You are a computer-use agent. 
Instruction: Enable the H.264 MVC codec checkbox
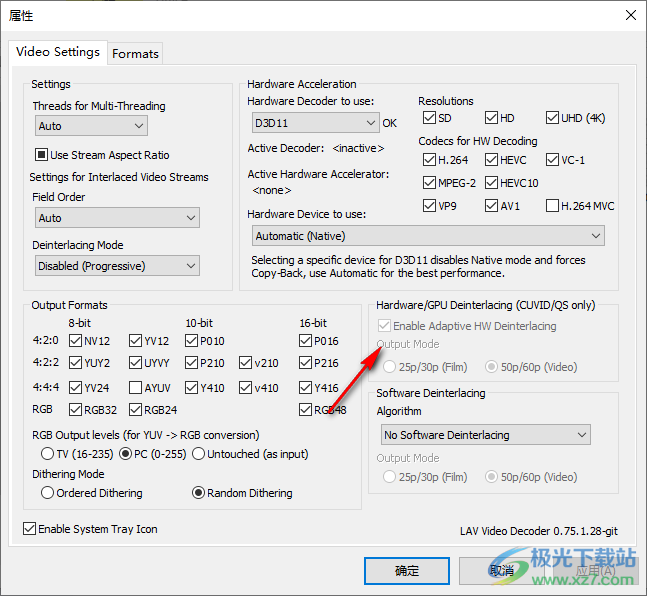point(552,206)
